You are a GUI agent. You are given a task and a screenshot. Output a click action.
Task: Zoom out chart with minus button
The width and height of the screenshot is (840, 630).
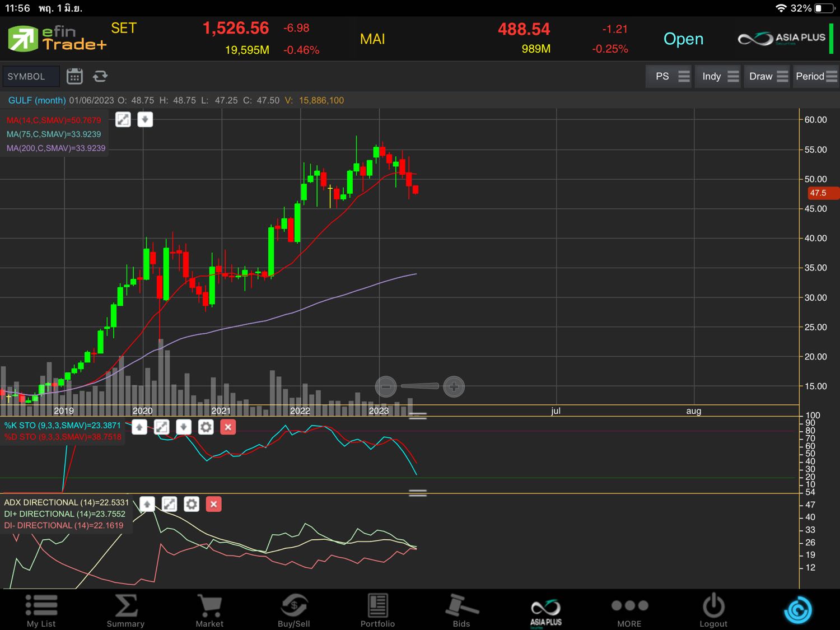[386, 386]
